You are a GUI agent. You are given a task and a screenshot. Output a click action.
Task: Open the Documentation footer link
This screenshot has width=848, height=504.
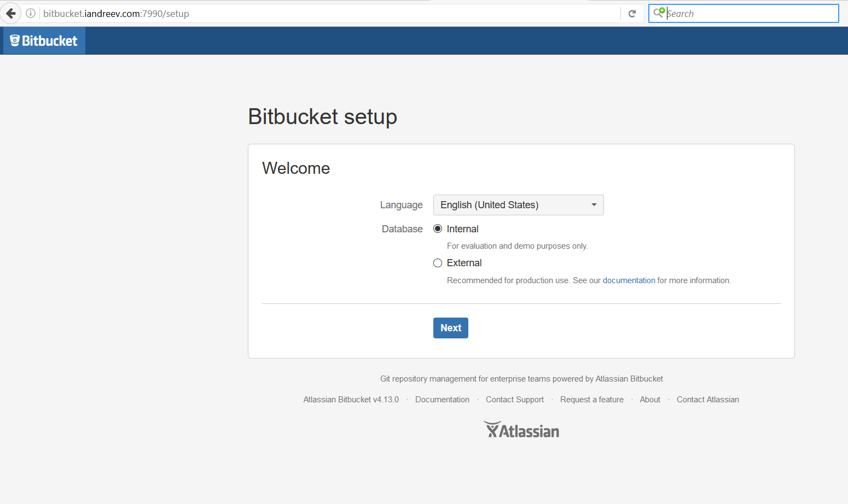pyautogui.click(x=442, y=400)
